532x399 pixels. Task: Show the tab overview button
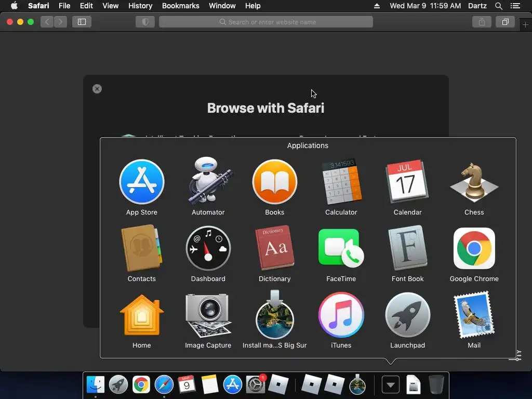(505, 22)
